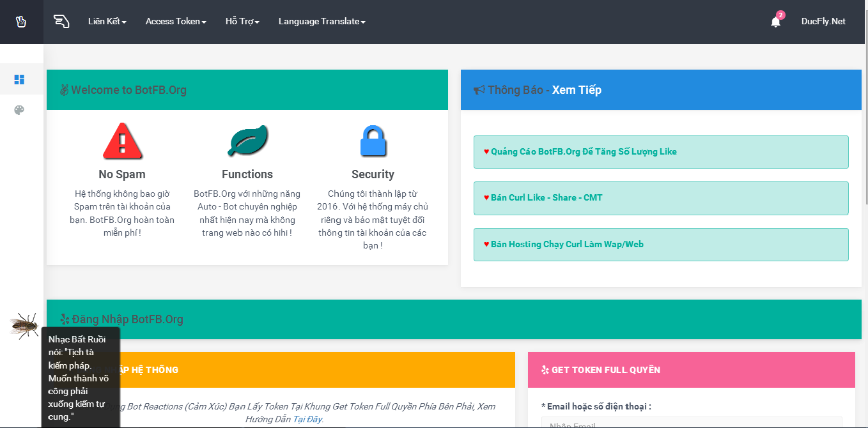Click the icon beside Welcome to BotFB.Org
This screenshot has width=868, height=428.
click(64, 90)
